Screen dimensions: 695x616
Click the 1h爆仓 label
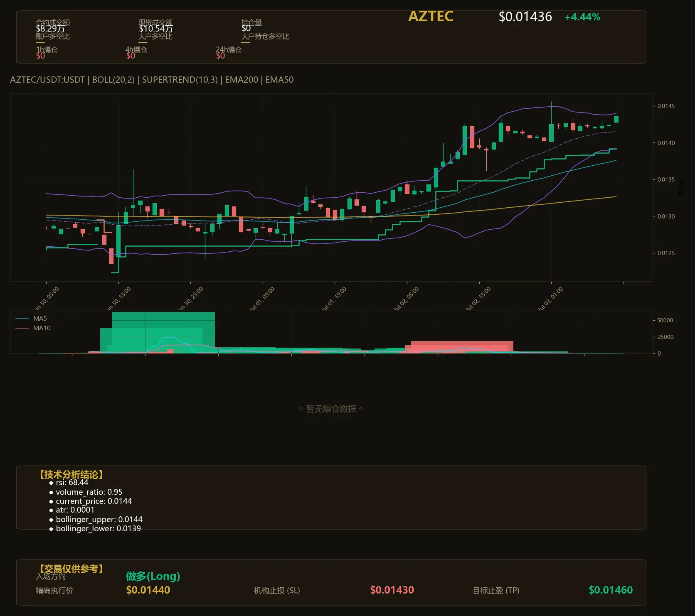click(47, 50)
